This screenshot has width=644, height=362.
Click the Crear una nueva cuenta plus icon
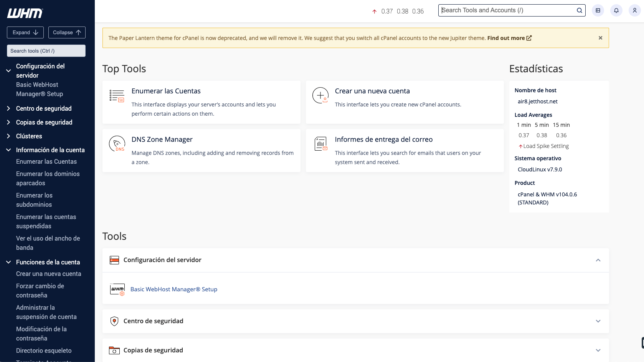click(320, 95)
